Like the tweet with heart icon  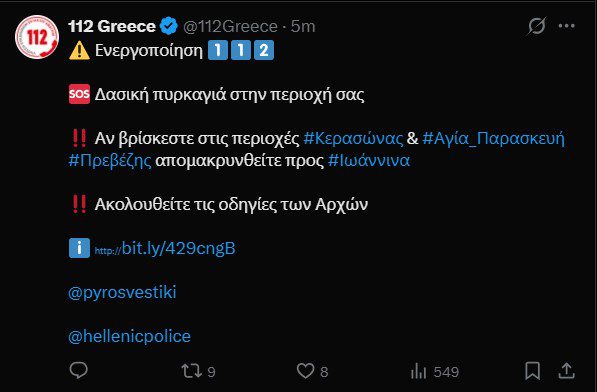click(305, 371)
